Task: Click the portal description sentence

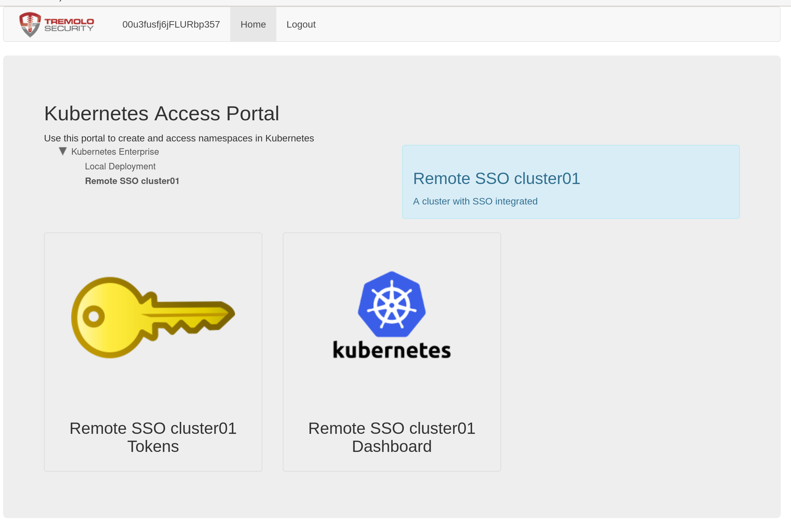Action: point(179,138)
